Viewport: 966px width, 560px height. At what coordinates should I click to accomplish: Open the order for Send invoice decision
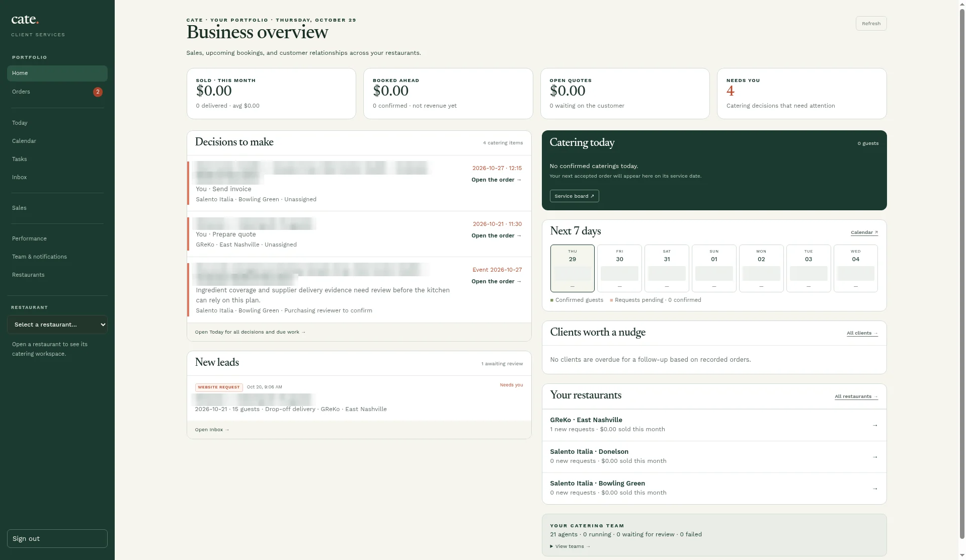pyautogui.click(x=496, y=180)
